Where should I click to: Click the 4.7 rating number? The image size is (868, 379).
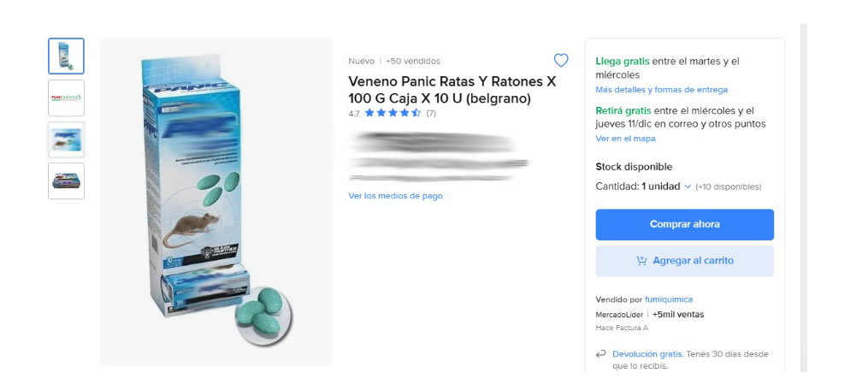354,113
